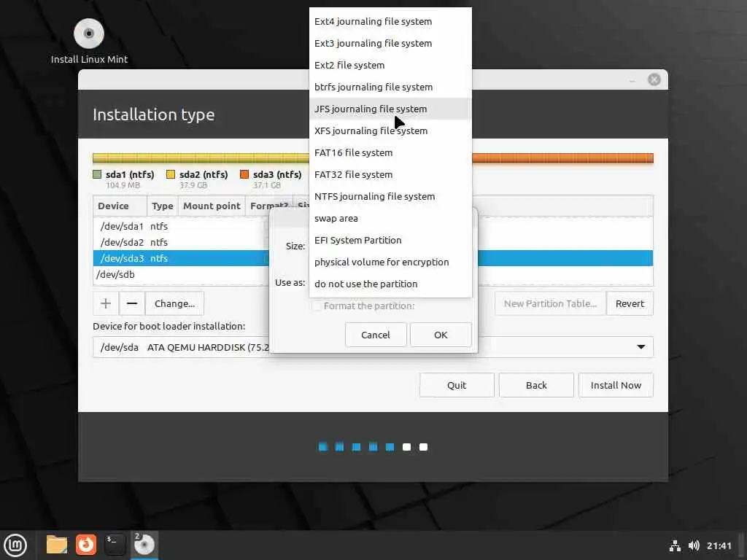Choose JFS journaling file system
The height and width of the screenshot is (560, 747).
pyautogui.click(x=390, y=109)
